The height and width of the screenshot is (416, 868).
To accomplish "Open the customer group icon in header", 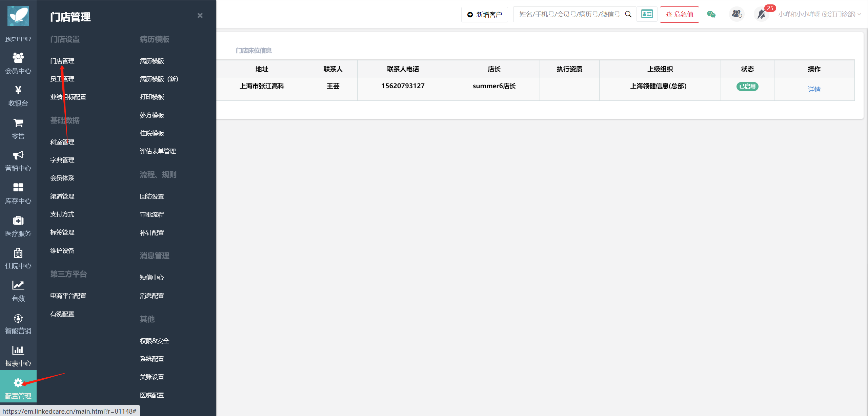I will click(736, 14).
